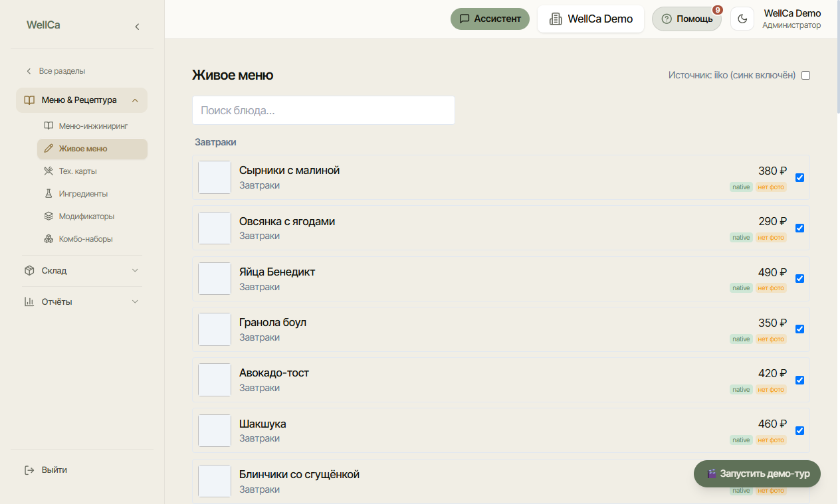Screen dimensions: 840x504
Task: Toggle dark mode with the moon icon
Action: 742,19
